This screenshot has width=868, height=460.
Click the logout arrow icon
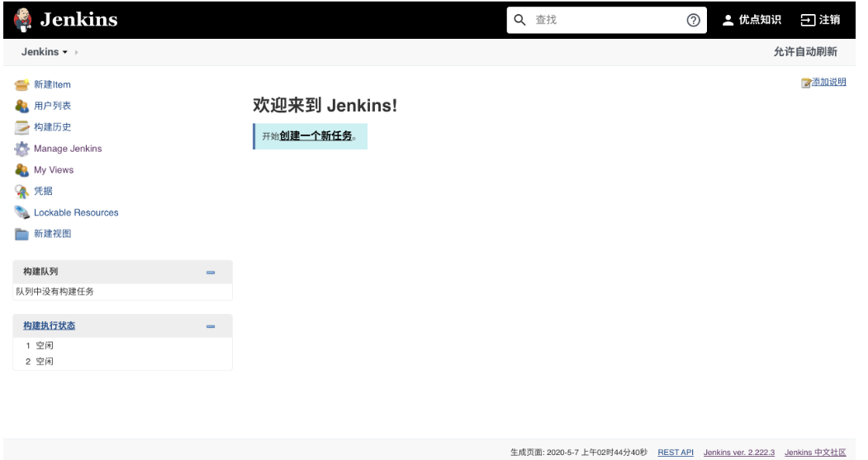pyautogui.click(x=808, y=20)
